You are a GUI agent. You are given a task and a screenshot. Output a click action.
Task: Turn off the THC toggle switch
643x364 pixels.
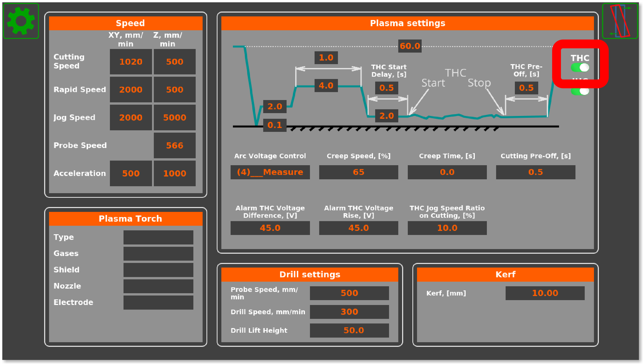tap(580, 68)
